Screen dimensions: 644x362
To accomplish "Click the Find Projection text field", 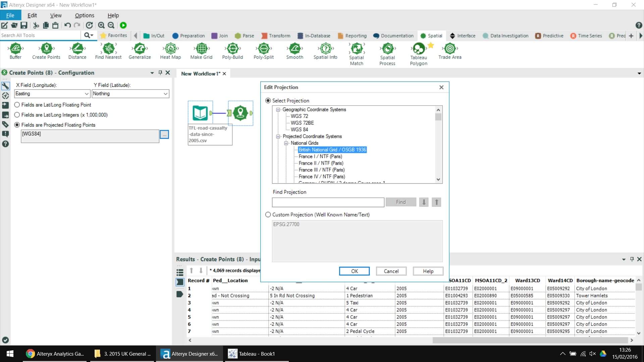I will [x=328, y=202].
